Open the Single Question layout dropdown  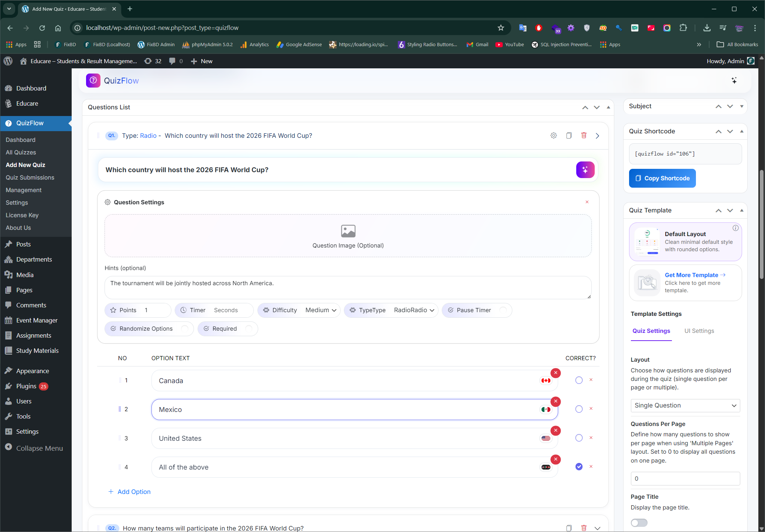point(685,406)
